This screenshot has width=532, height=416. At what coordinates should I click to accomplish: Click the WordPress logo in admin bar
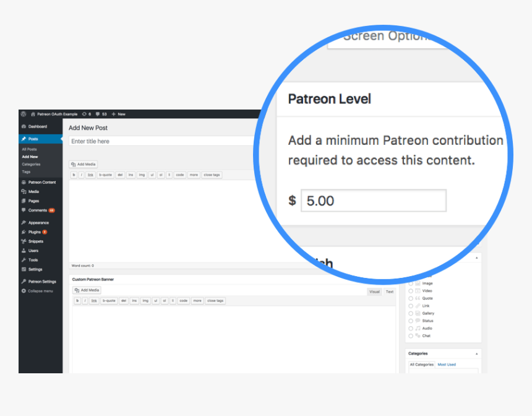[23, 114]
